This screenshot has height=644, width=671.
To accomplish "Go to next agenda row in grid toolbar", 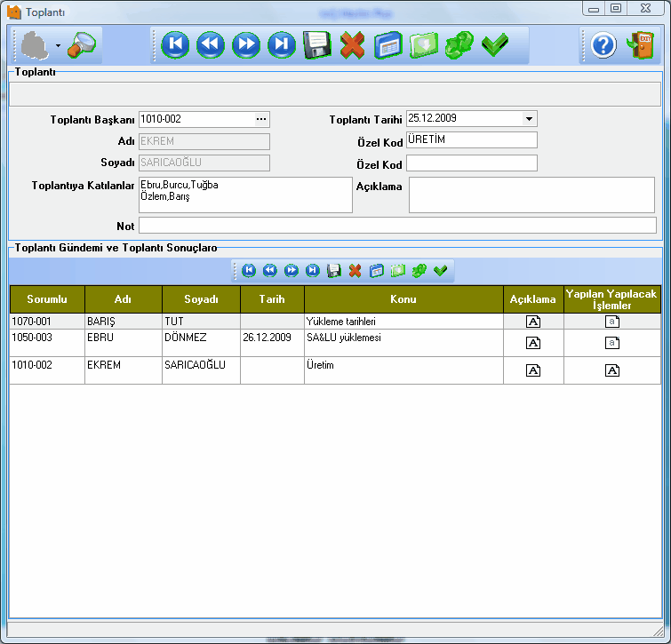I will [x=292, y=271].
